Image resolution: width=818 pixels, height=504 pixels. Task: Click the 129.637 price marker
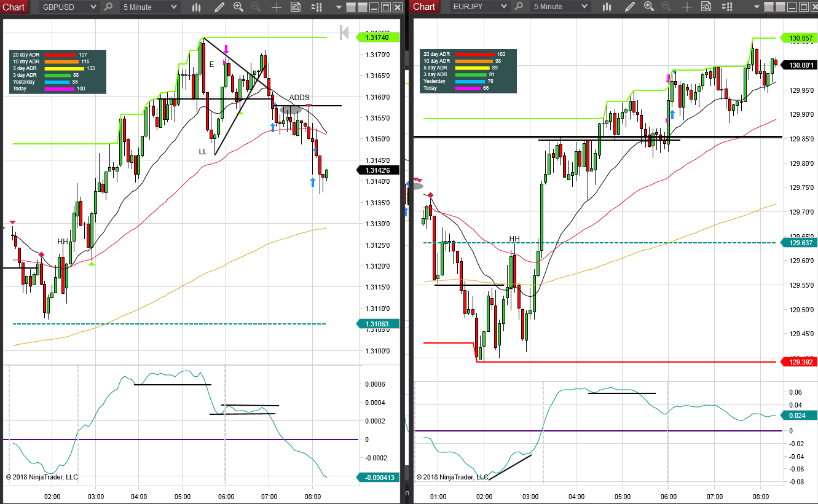[x=798, y=243]
